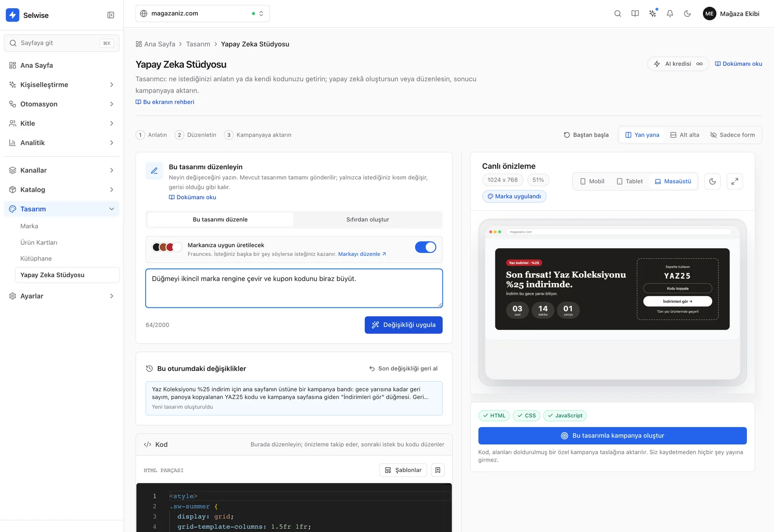Toggle dark preview in Canlı önizleme
This screenshot has height=532, width=774.
pyautogui.click(x=713, y=181)
